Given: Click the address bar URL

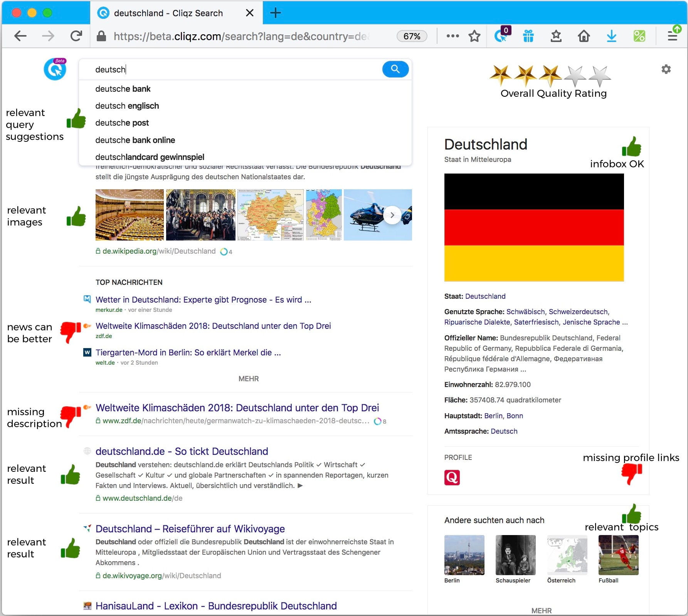Looking at the screenshot, I should (x=241, y=36).
